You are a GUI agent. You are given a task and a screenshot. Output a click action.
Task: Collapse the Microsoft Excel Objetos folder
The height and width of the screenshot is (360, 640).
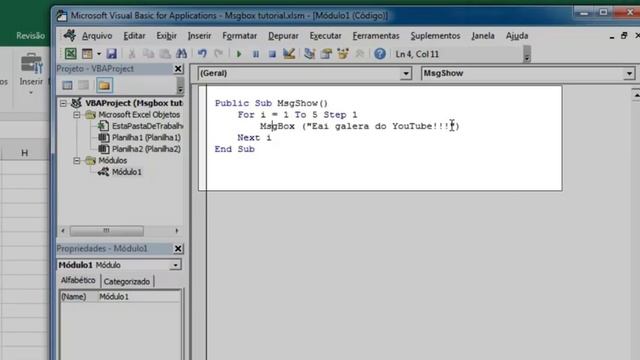pos(76,115)
